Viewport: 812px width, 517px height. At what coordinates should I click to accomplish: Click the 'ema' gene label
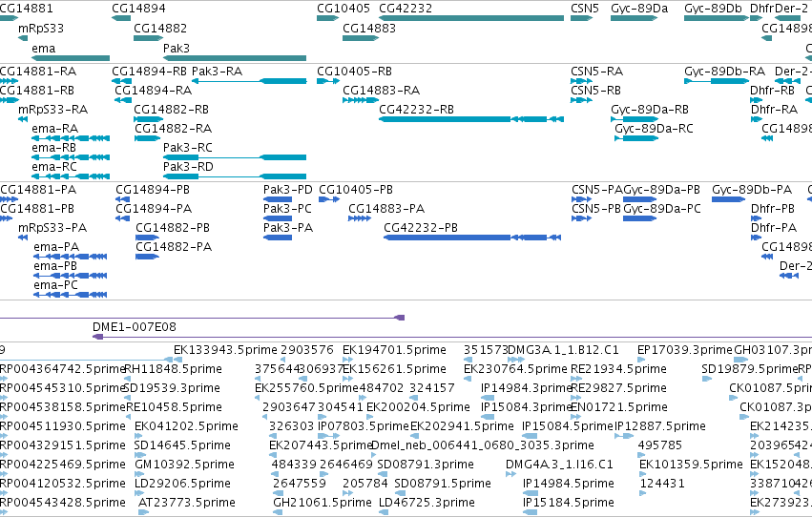point(44,48)
